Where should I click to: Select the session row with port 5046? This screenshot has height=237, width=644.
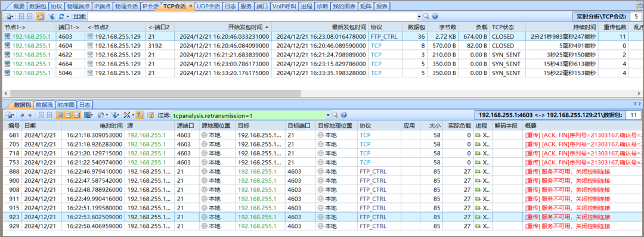coord(322,73)
